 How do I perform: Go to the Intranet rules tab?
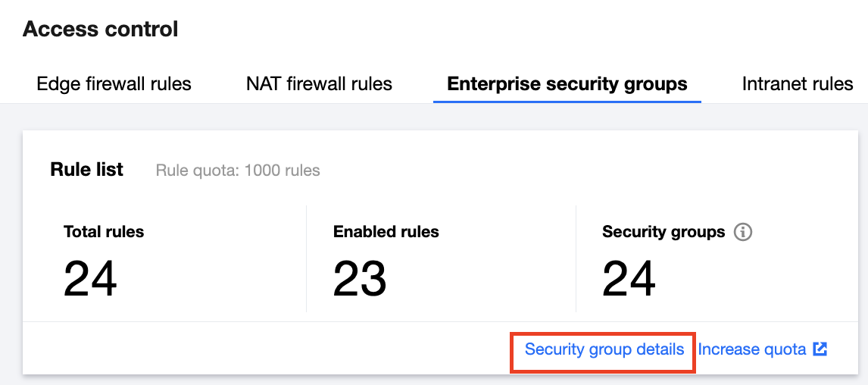(798, 83)
